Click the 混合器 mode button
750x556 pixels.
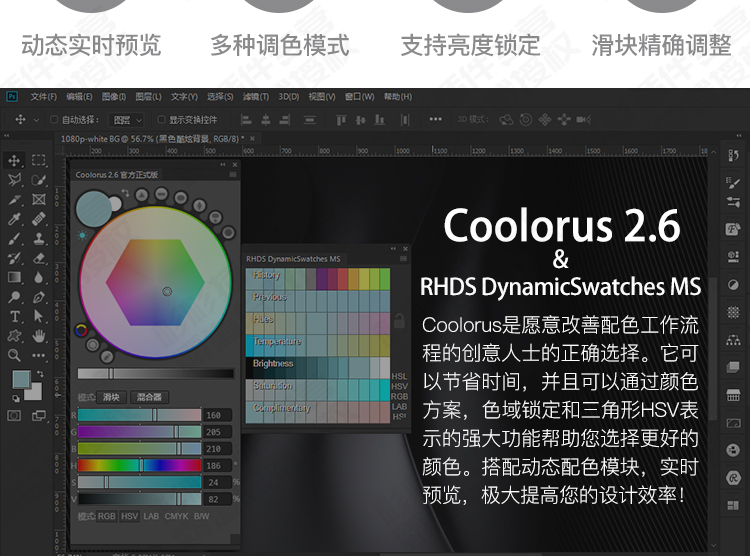(149, 397)
